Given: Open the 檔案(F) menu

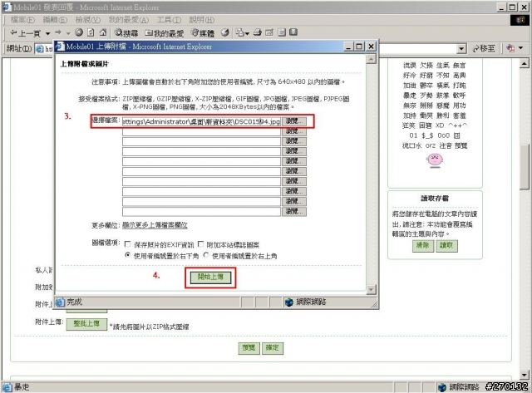Looking at the screenshot, I should click(22, 20).
